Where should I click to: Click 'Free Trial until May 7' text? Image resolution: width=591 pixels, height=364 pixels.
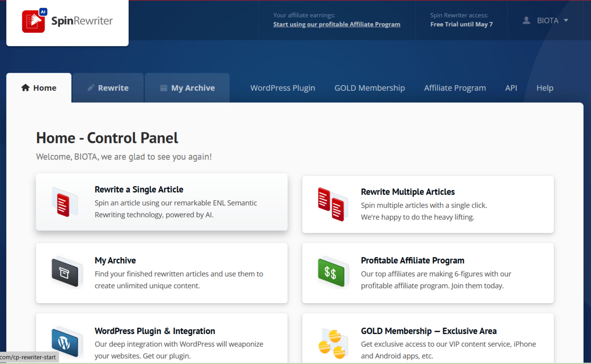(x=462, y=24)
